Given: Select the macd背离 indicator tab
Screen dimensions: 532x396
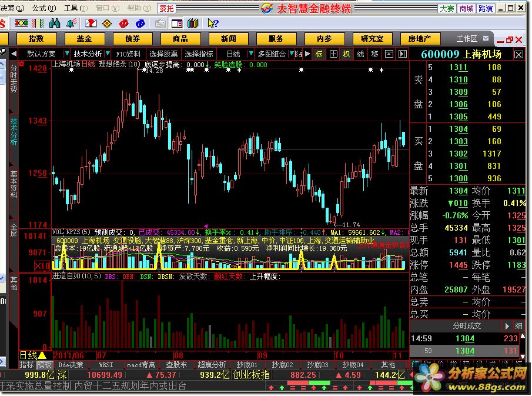Looking at the screenshot, I should [141, 365].
